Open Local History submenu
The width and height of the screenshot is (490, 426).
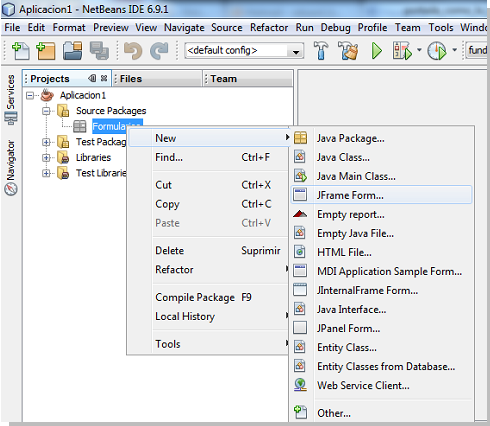point(209,316)
